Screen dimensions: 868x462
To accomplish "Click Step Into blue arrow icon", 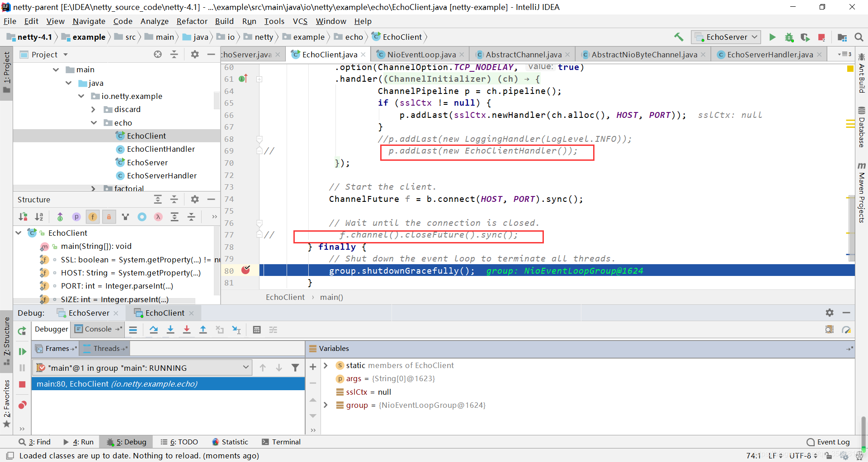I will click(x=170, y=330).
